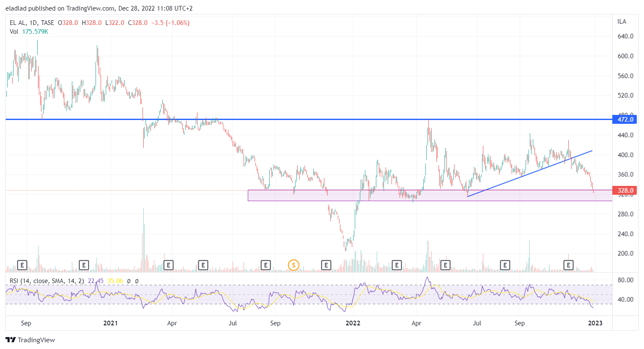Click the earnings marker nearest September 2020

pyautogui.click(x=22, y=265)
